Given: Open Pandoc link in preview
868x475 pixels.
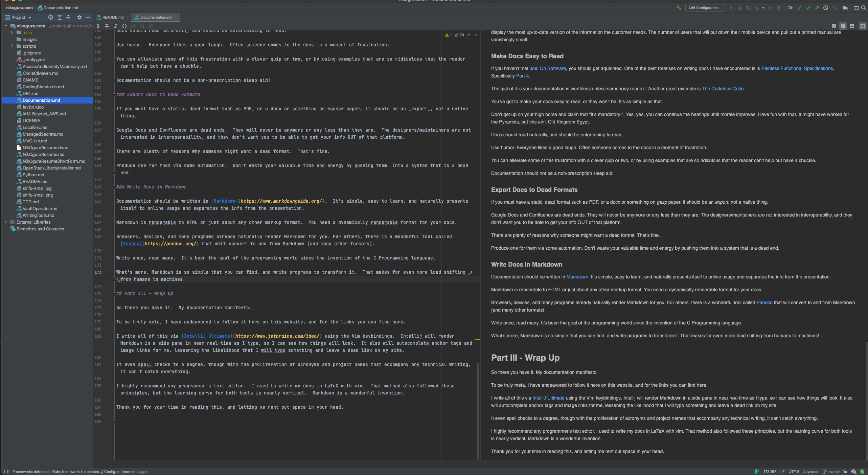Looking at the screenshot, I should 764,302.
